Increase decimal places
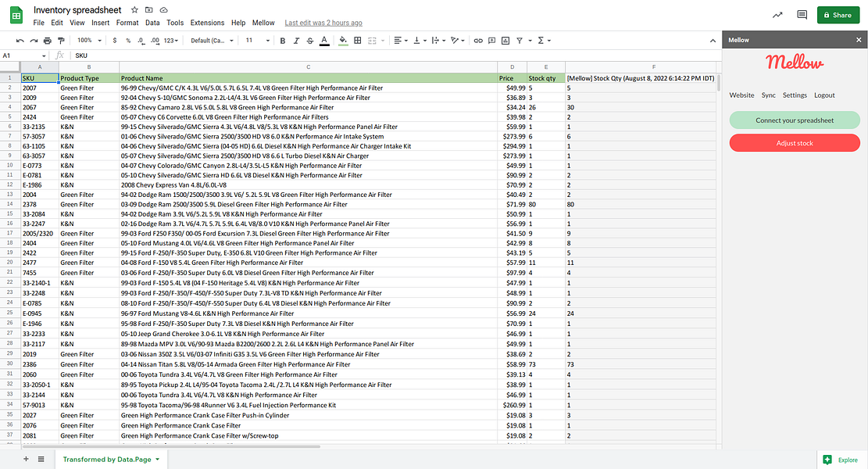This screenshot has width=868, height=469. [x=155, y=41]
